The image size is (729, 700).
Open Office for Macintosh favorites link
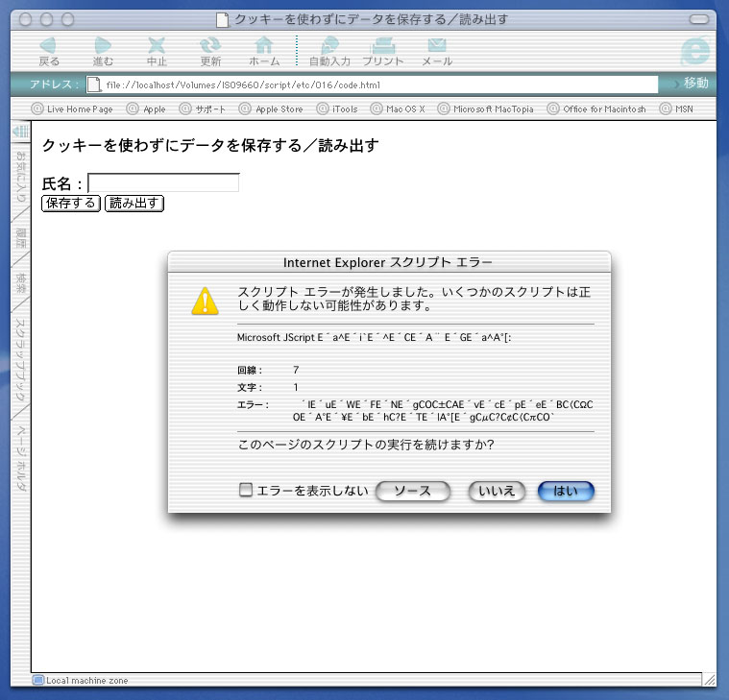(x=596, y=109)
